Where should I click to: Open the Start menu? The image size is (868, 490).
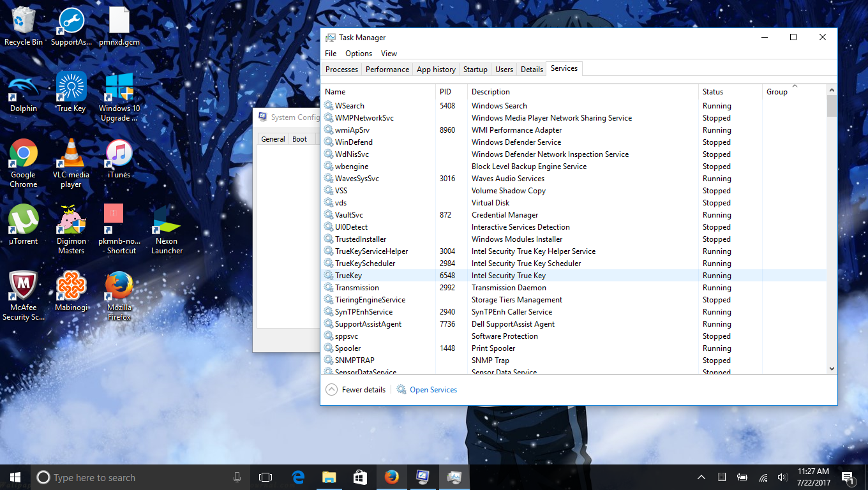15,477
